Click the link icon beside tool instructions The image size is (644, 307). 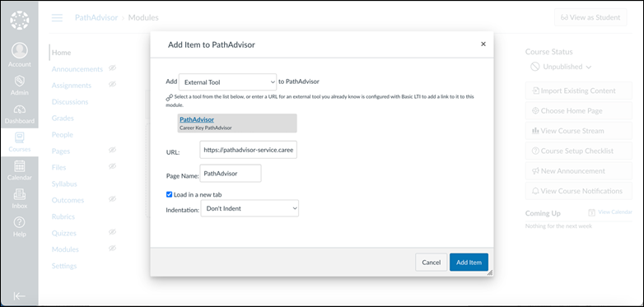click(169, 98)
